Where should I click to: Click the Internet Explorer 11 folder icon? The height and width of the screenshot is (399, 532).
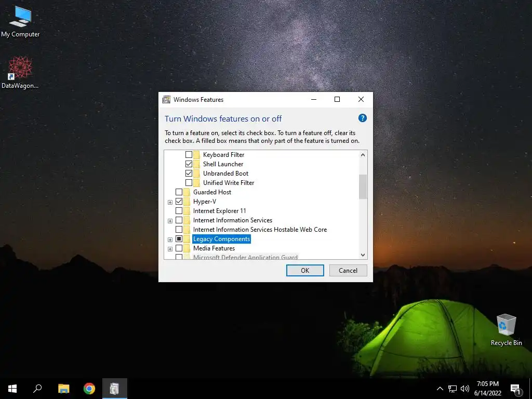pyautogui.click(x=187, y=211)
